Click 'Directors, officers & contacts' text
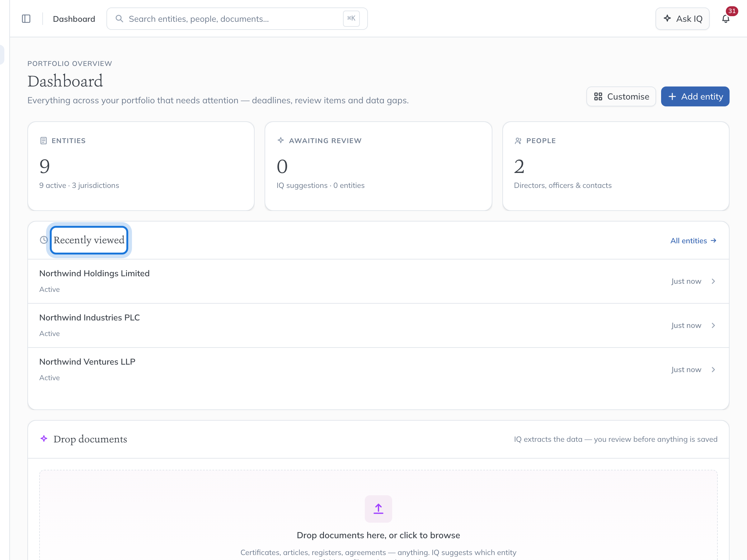 [563, 185]
